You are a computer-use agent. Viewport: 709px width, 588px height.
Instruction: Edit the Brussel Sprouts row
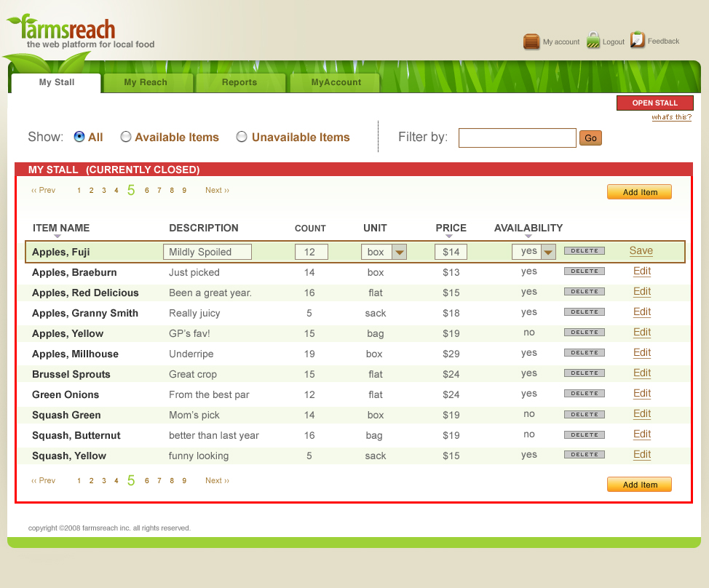pos(642,373)
